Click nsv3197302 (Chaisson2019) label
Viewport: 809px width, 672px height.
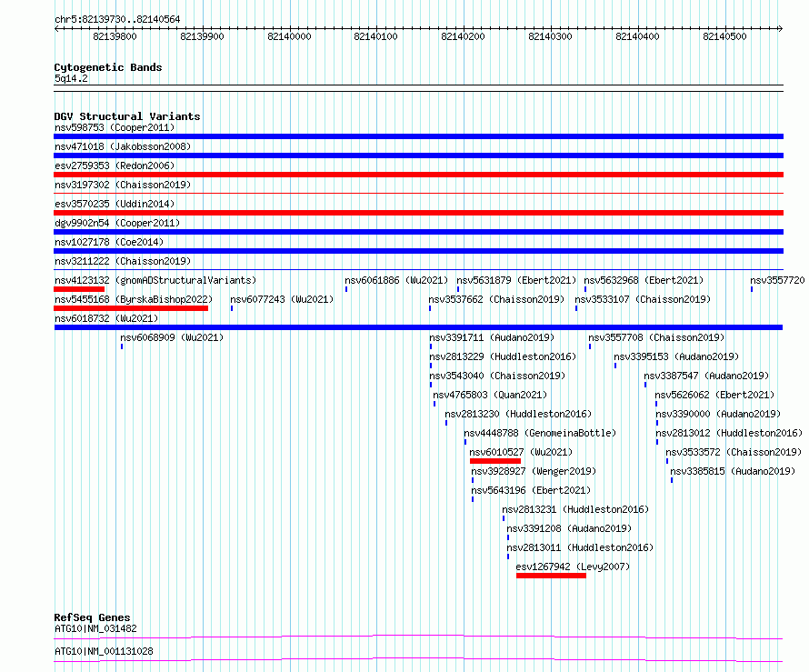pyautogui.click(x=123, y=185)
